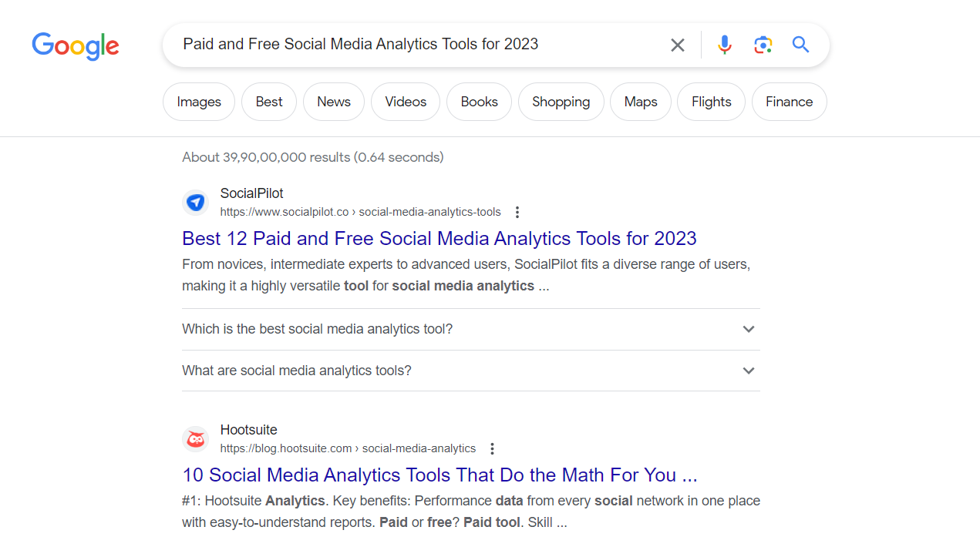This screenshot has height=547, width=980.
Task: Click the SocialPilot site favicon
Action: tap(196, 203)
